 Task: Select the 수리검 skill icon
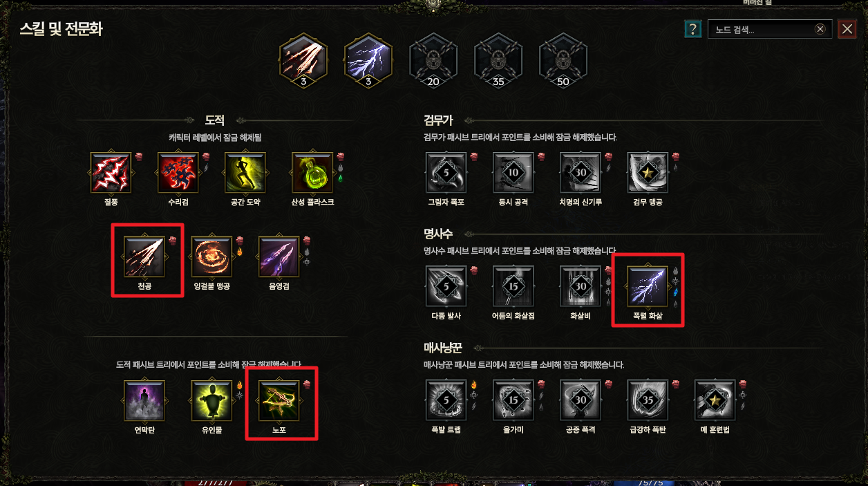(178, 172)
